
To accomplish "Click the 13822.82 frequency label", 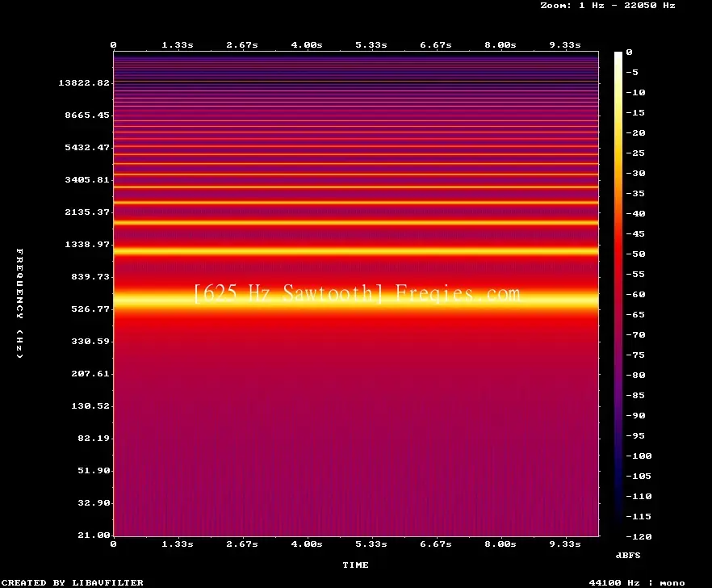I will point(84,82).
